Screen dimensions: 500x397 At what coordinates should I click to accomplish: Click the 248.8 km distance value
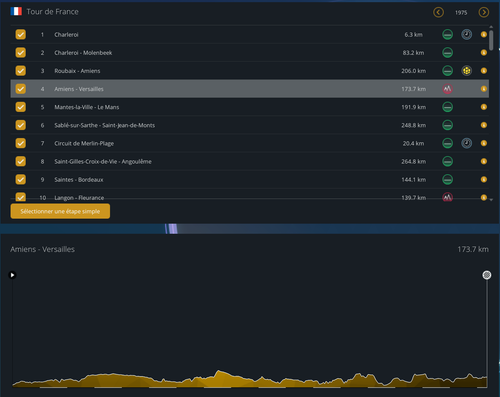click(413, 125)
